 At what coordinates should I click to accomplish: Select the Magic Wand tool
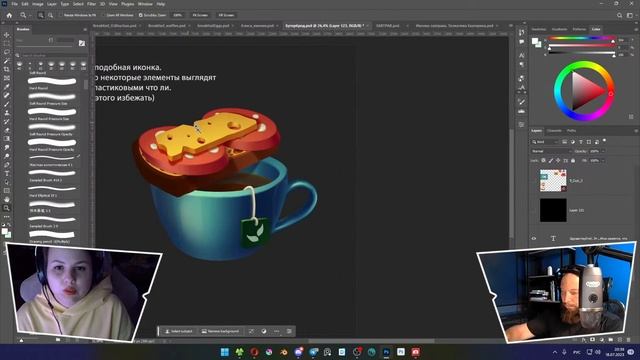click(7, 61)
